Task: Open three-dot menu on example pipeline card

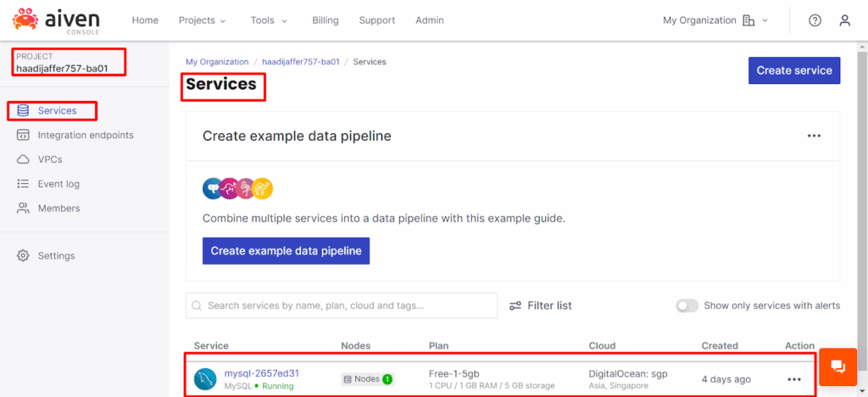Action: click(x=814, y=136)
